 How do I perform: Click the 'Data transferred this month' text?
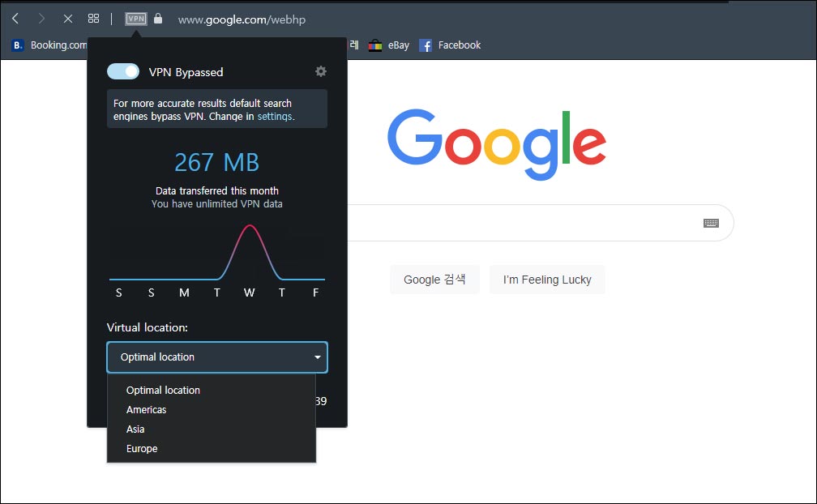(x=217, y=190)
